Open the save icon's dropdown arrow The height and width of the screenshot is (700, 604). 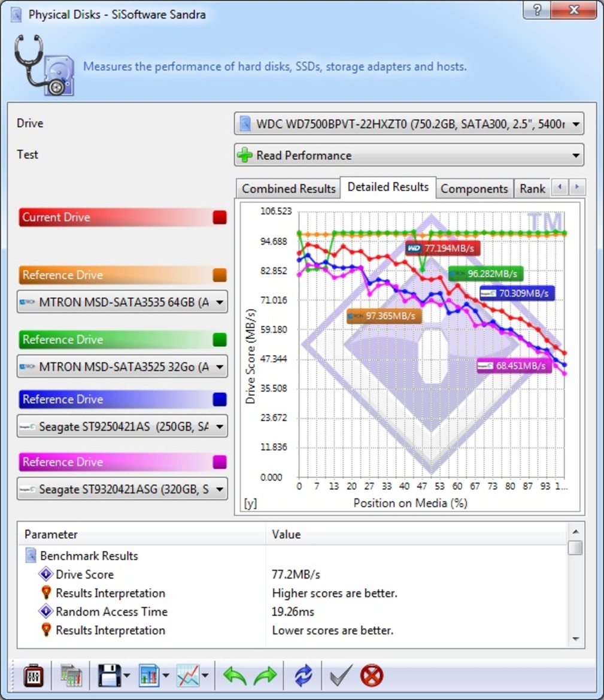point(128,675)
